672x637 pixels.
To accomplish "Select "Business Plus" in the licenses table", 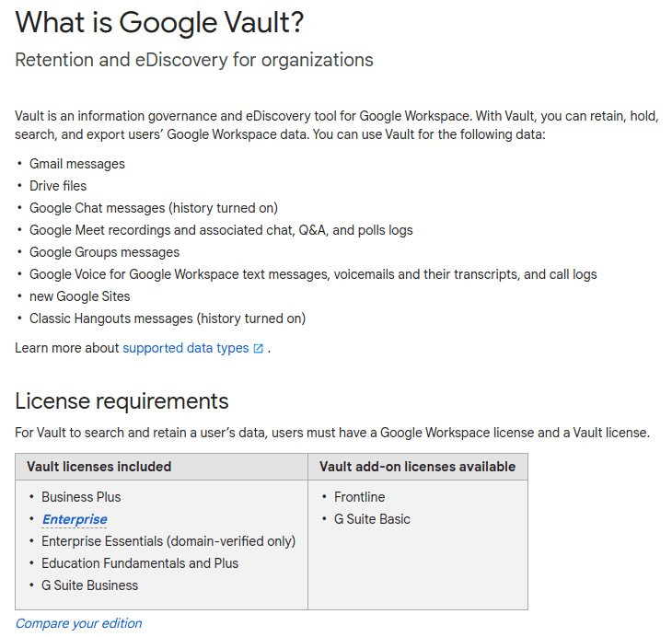I will pos(81,497).
